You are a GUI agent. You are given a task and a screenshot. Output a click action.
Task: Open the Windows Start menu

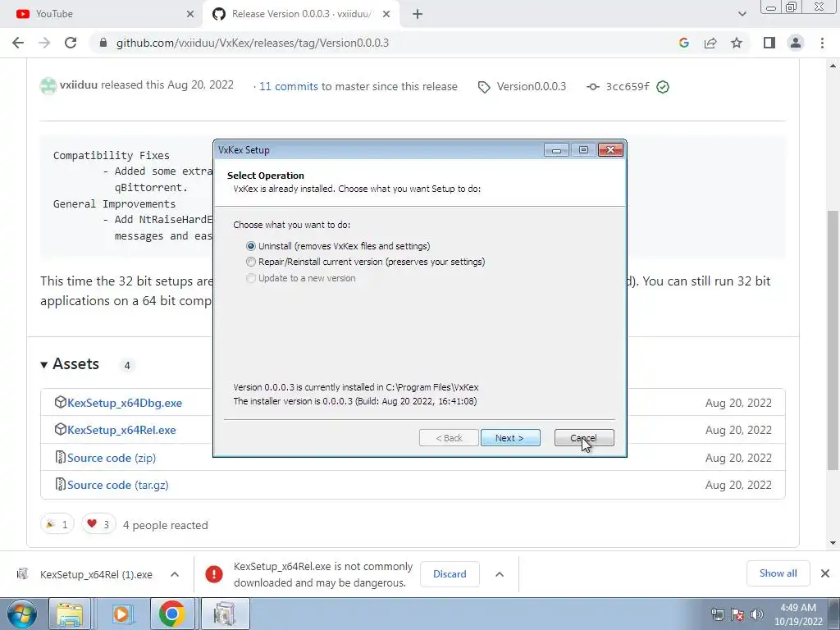(x=22, y=614)
